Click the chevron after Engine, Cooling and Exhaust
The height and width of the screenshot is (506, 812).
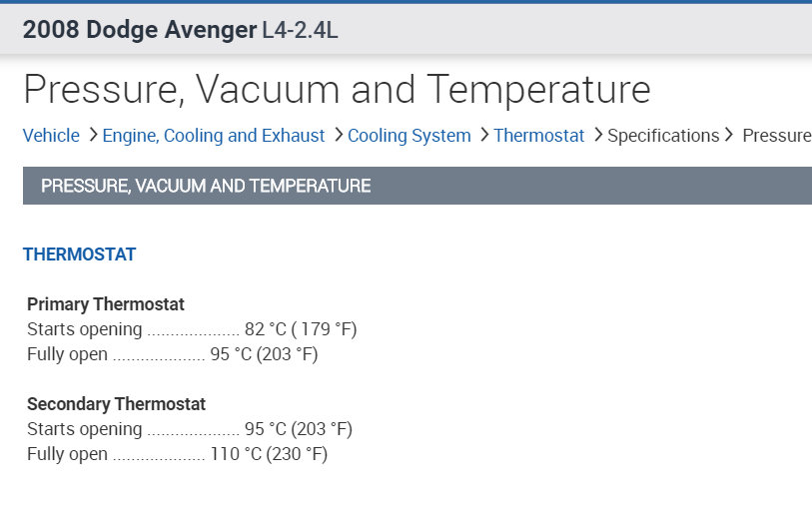pyautogui.click(x=339, y=135)
